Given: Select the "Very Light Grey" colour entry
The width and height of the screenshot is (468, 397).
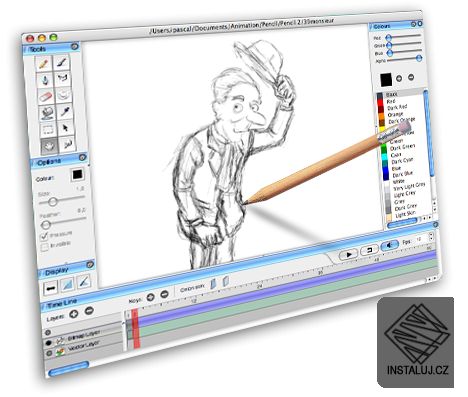Looking at the screenshot, I should tap(409, 187).
